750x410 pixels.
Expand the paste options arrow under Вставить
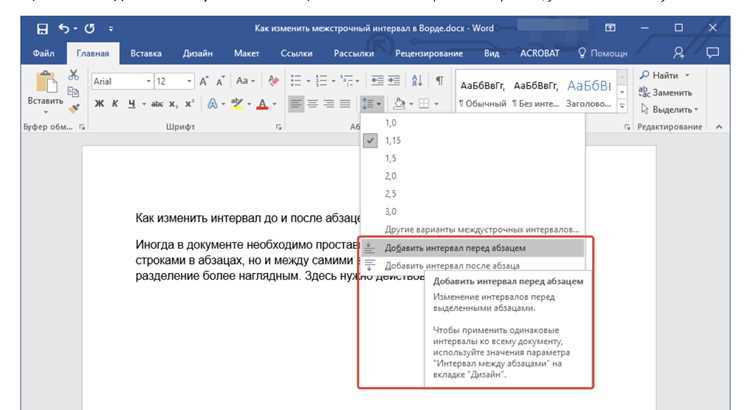coord(45,112)
